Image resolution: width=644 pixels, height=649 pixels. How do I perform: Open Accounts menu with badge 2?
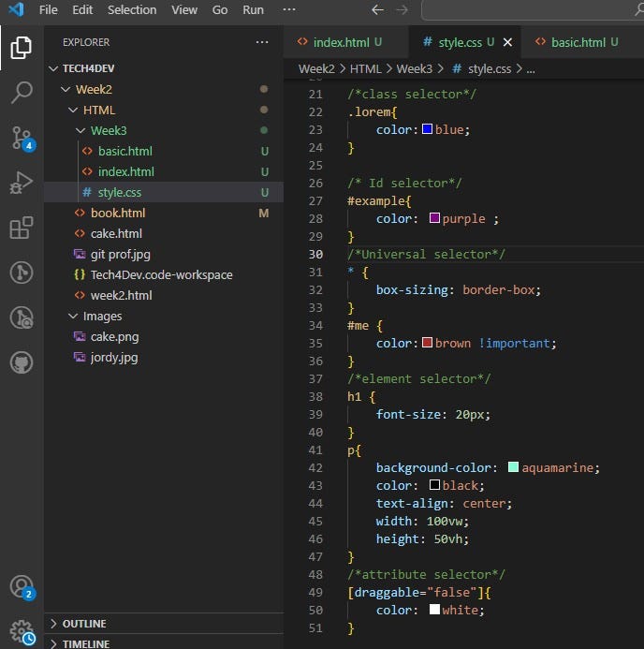(x=22, y=587)
